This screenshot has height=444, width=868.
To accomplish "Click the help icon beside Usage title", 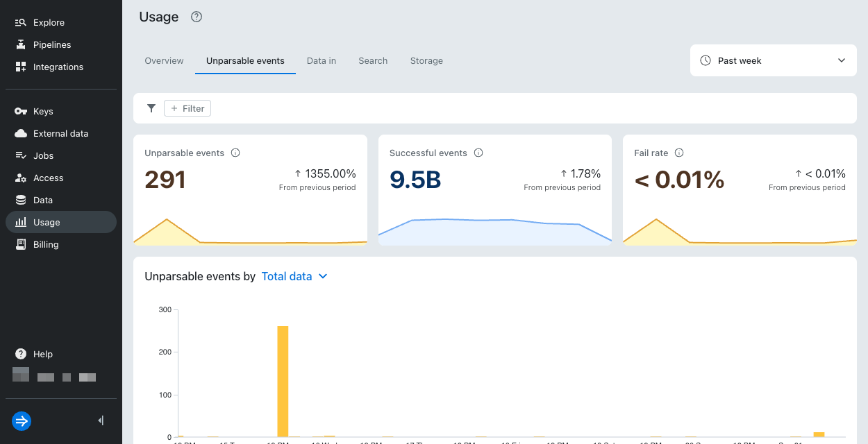I will (197, 17).
